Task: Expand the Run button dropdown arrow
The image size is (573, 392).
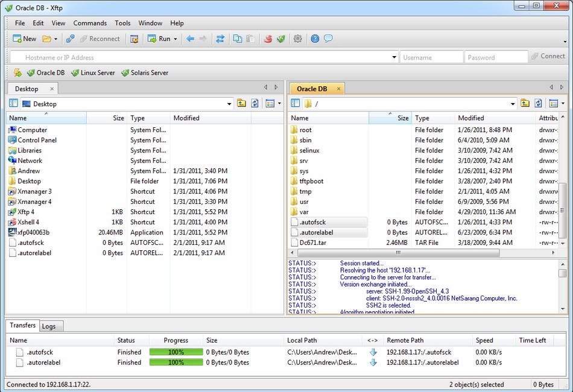Action: [x=176, y=39]
